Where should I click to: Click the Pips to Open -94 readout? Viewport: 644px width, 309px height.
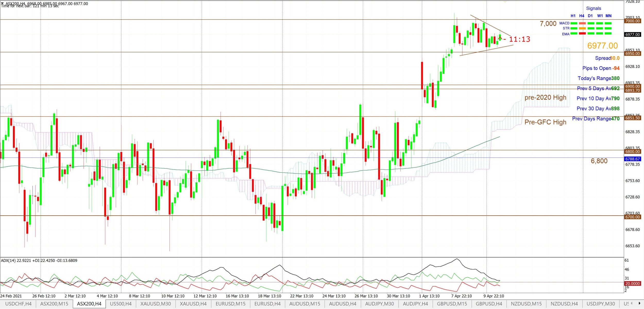[601, 68]
